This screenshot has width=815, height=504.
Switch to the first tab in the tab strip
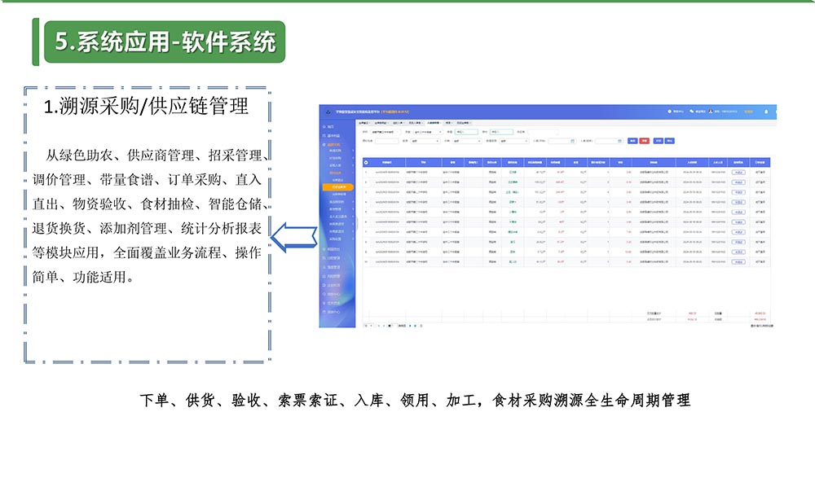364,122
